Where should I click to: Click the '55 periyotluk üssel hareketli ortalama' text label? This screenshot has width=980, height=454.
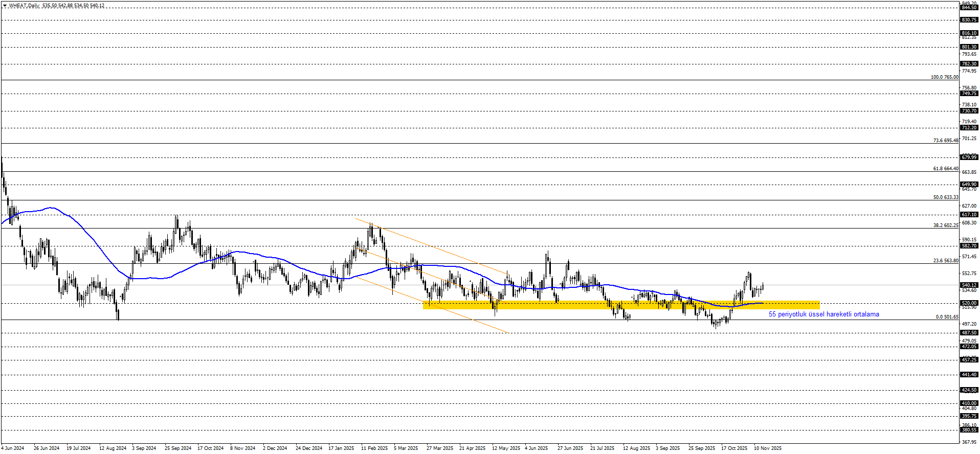coord(823,314)
